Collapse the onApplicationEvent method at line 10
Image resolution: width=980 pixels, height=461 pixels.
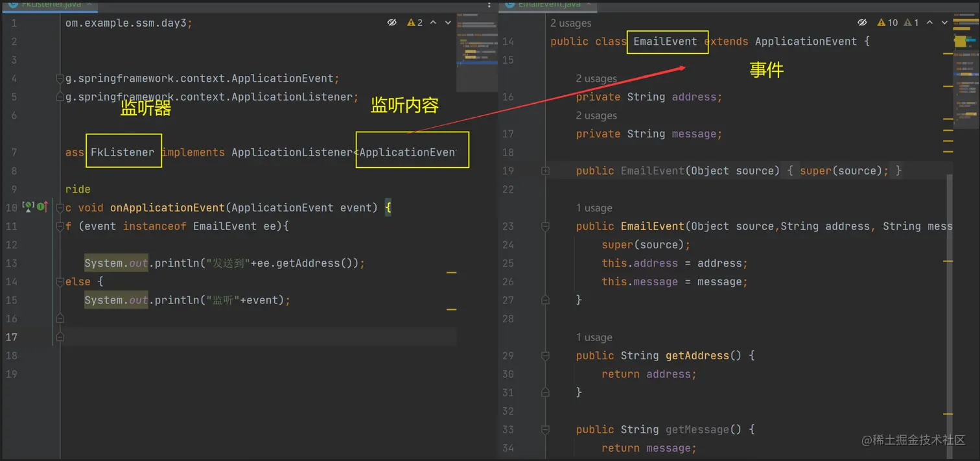60,207
